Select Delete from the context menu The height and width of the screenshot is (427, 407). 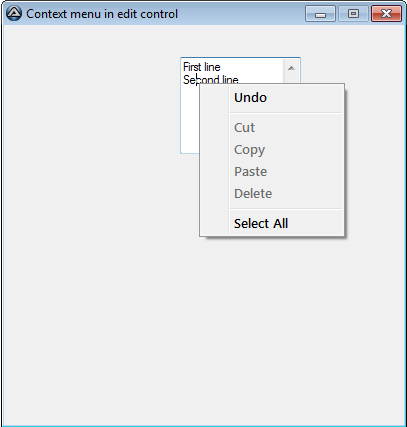point(272,194)
